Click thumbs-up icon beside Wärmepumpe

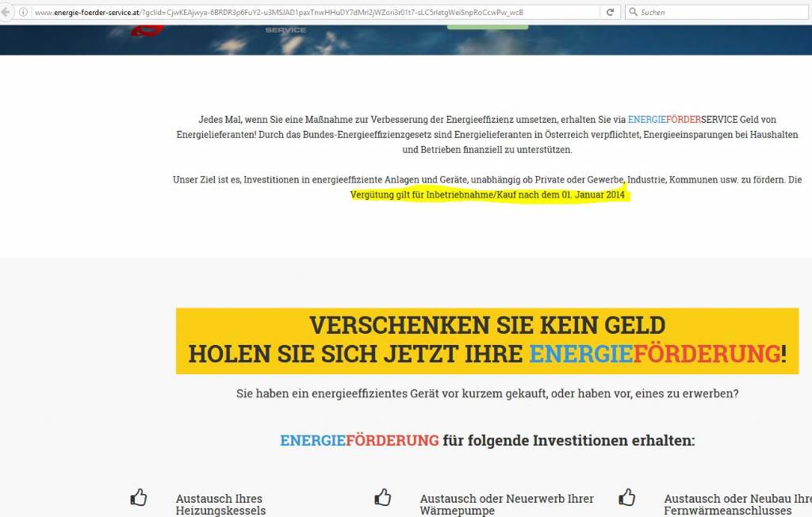click(383, 498)
